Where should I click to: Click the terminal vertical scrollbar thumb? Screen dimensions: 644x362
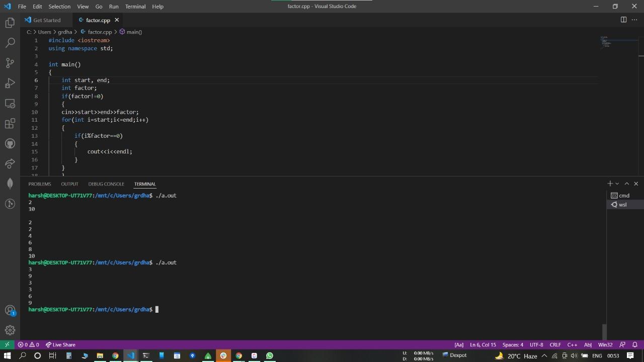tap(604, 332)
